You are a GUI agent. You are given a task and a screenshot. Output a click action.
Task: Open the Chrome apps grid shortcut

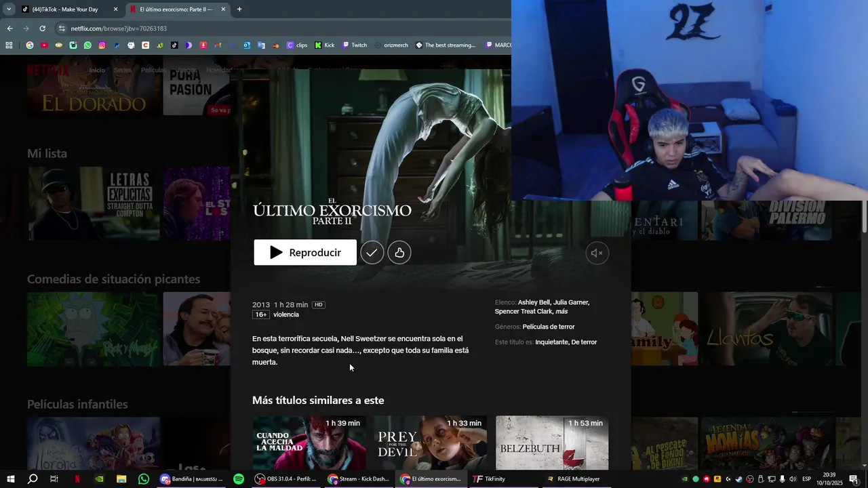tap(9, 45)
